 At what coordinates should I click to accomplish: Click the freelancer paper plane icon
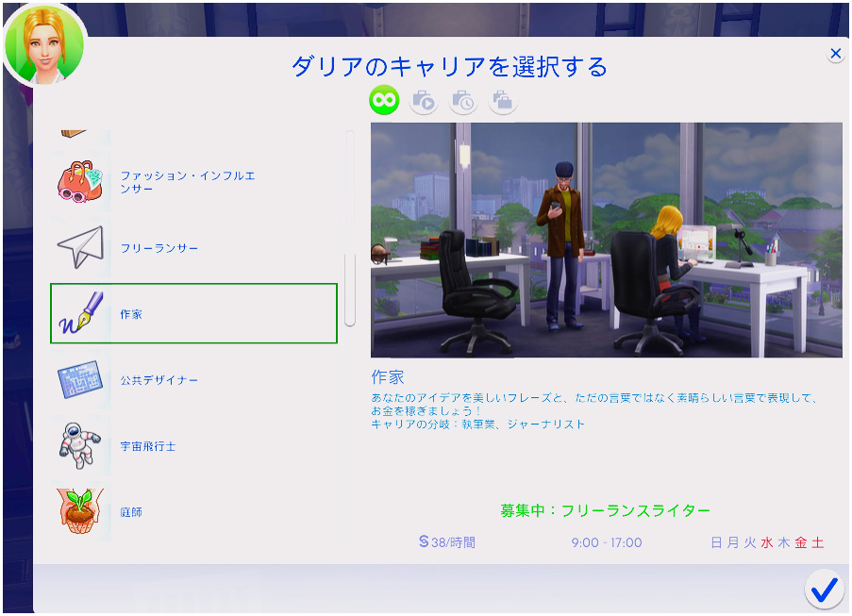coord(80,248)
